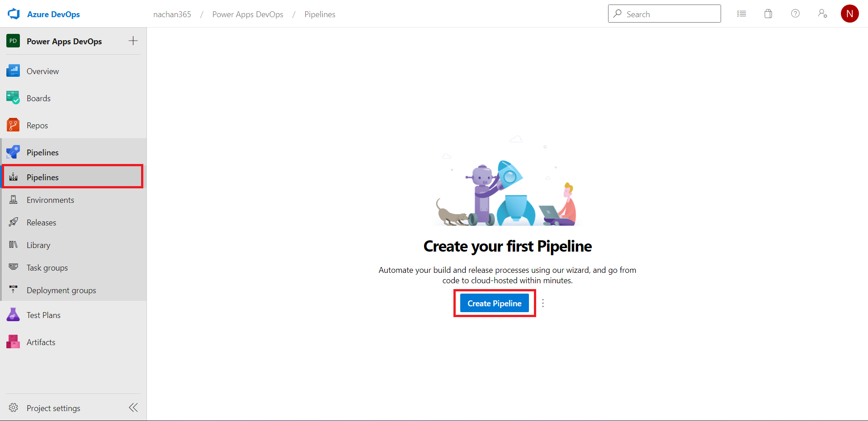Screen dimensions: 868x421
Task: Open the Marketplace shopping bag icon
Action: [x=768, y=14]
